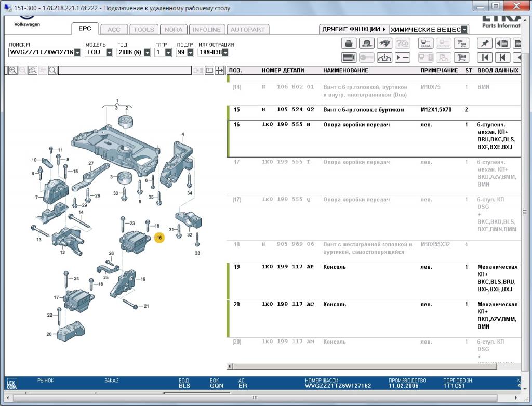This screenshot has width=532, height=406.
Task: Click the split arrow icon beside ПОЗ.
Action: click(219, 70)
